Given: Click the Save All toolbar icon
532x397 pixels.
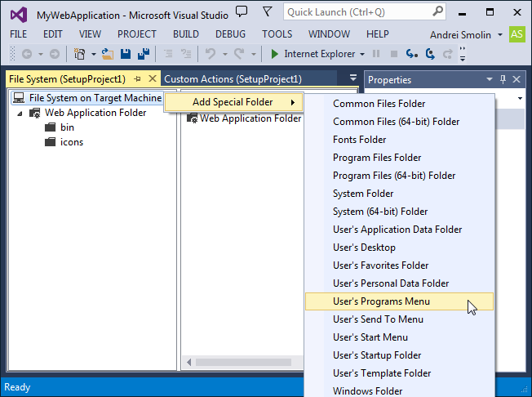Looking at the screenshot, I should [144, 54].
